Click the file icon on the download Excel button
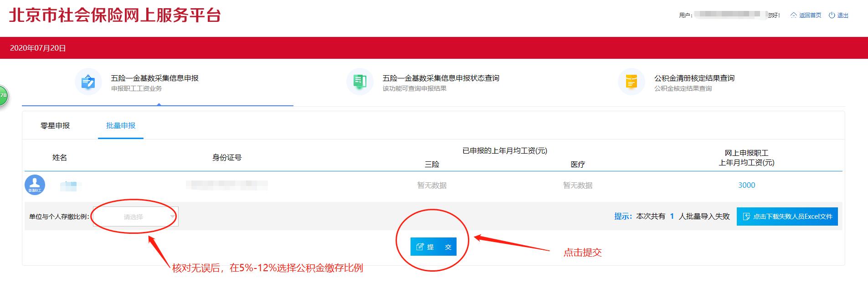 (746, 217)
